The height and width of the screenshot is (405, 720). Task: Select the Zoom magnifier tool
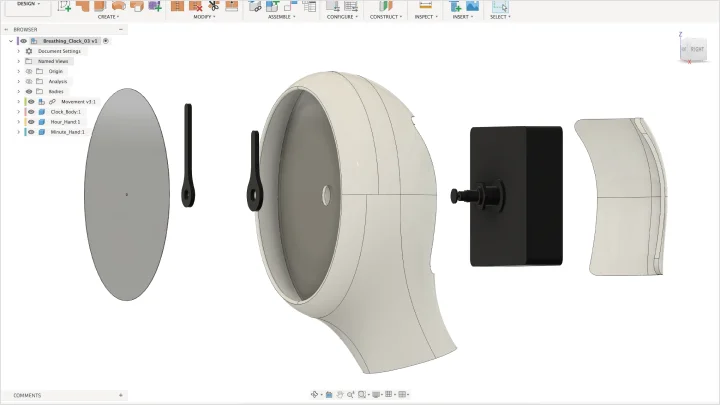[351, 394]
